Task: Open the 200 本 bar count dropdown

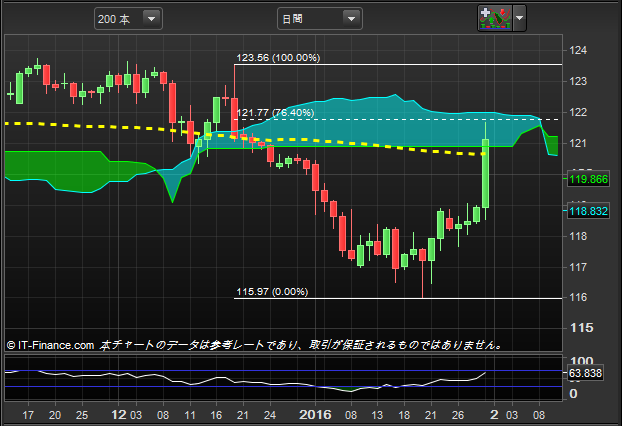Action: click(x=128, y=19)
